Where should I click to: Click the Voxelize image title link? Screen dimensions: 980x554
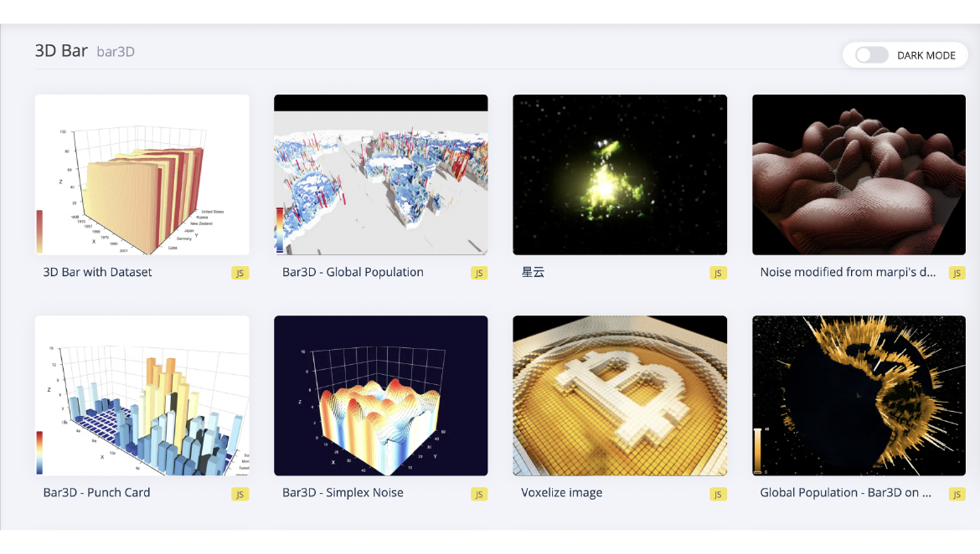tap(562, 493)
